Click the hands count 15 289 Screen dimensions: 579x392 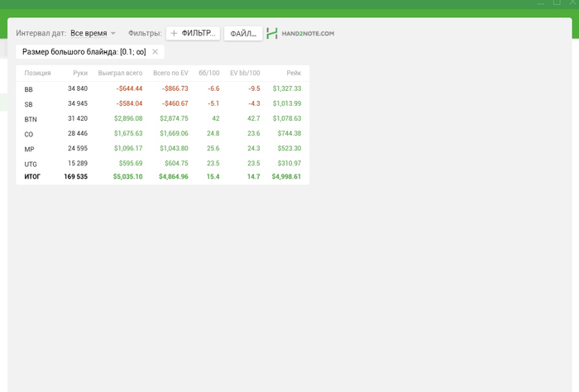pos(78,163)
